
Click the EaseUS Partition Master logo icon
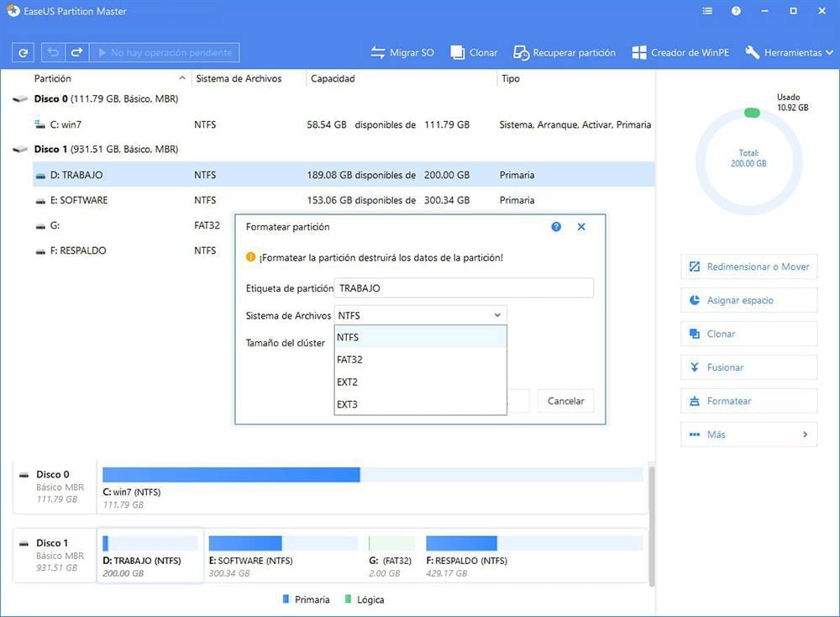(13, 11)
